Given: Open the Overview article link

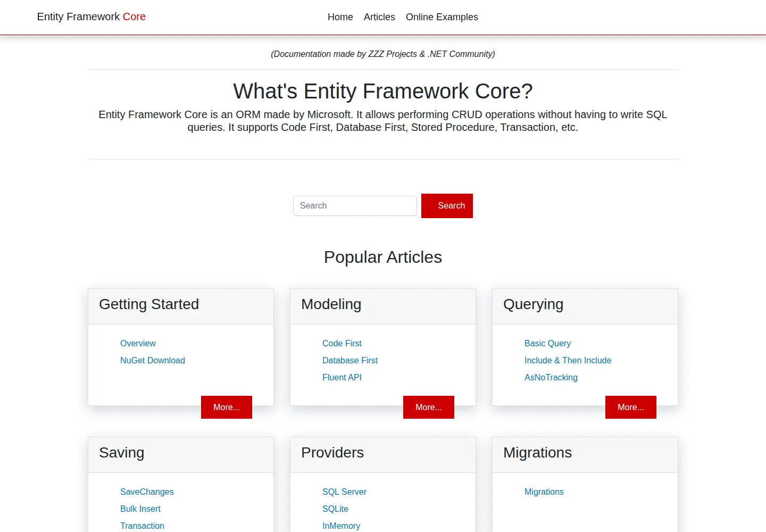Looking at the screenshot, I should point(138,343).
